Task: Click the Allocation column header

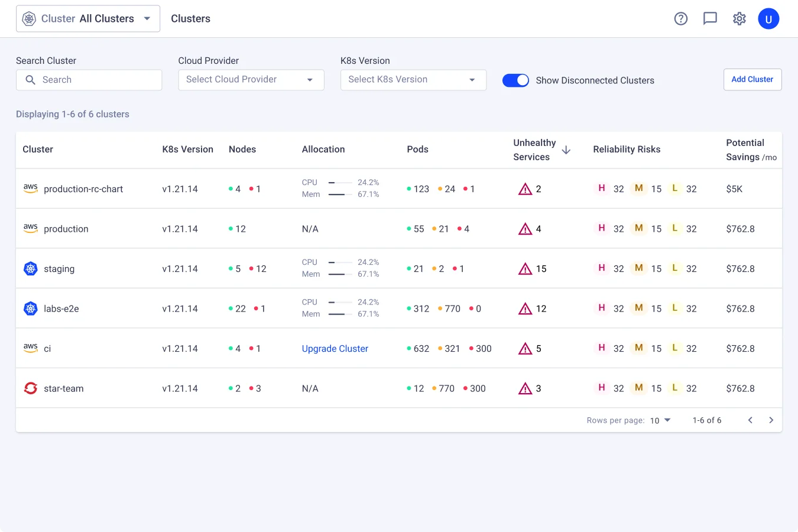Action: pos(323,150)
